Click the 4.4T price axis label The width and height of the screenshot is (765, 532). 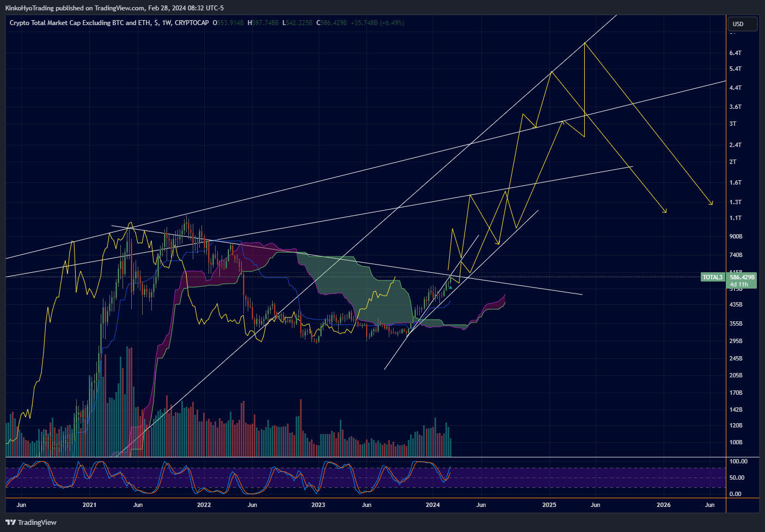pyautogui.click(x=735, y=88)
